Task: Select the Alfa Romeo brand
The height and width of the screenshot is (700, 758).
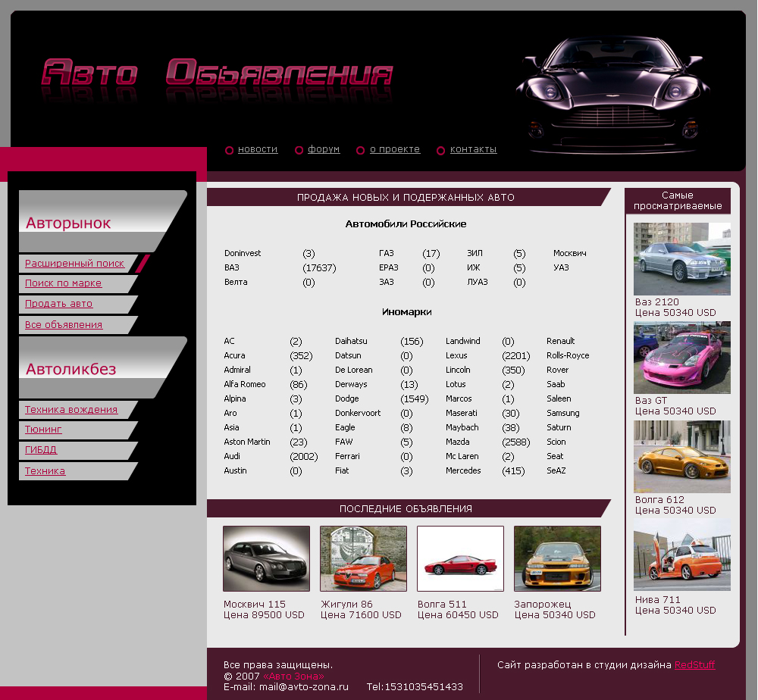Action: click(x=245, y=385)
